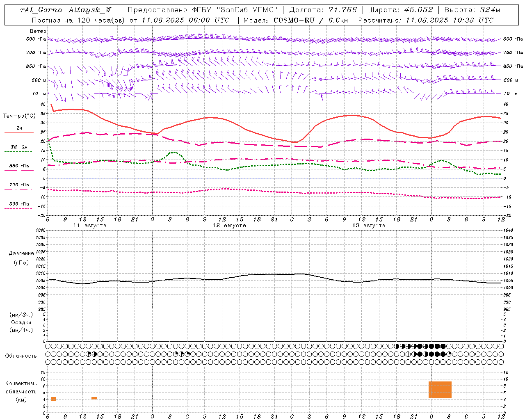The image size is (525, 420).
Task: Click the Тем-ра(°C) axis label
Action: coord(19,116)
